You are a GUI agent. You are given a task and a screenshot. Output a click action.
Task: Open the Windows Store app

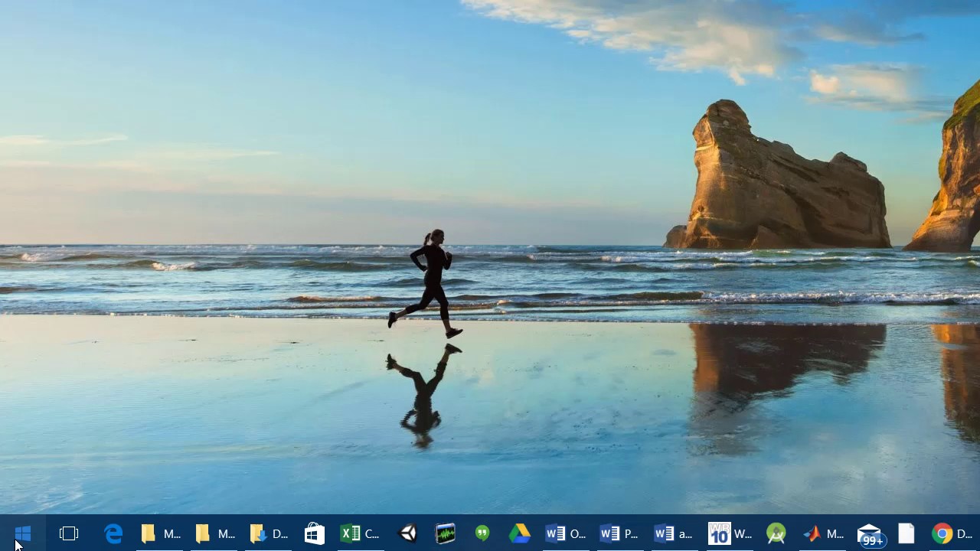[x=315, y=533]
